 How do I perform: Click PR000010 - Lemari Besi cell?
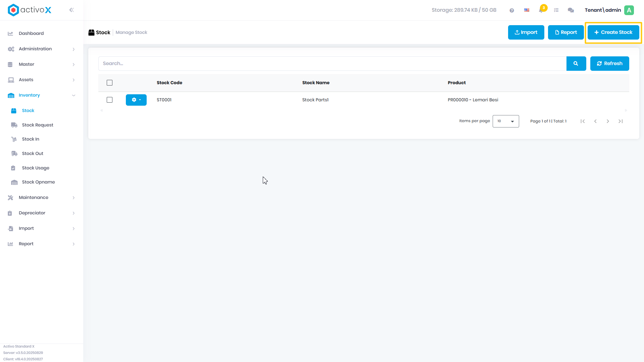pyautogui.click(x=473, y=100)
